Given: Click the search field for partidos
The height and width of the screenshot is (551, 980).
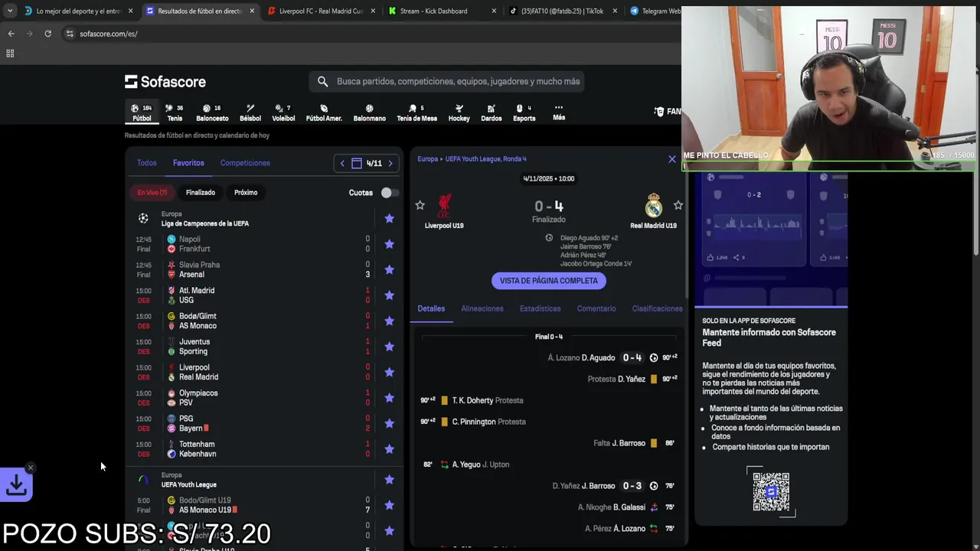Looking at the screenshot, I should [447, 81].
